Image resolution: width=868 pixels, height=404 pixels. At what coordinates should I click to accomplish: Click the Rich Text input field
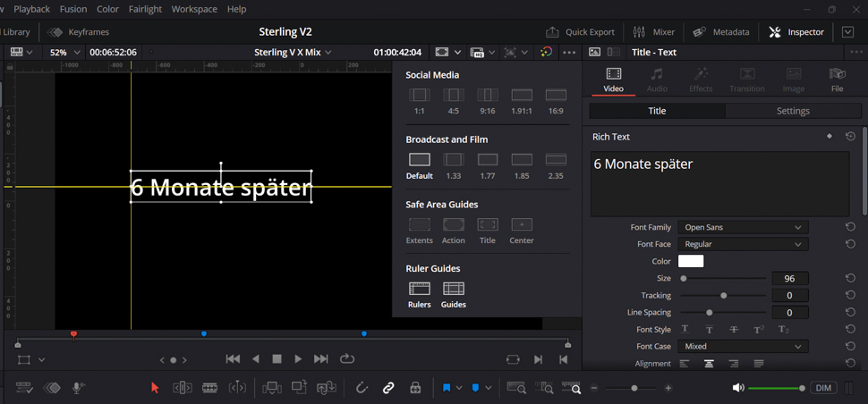coord(719,183)
